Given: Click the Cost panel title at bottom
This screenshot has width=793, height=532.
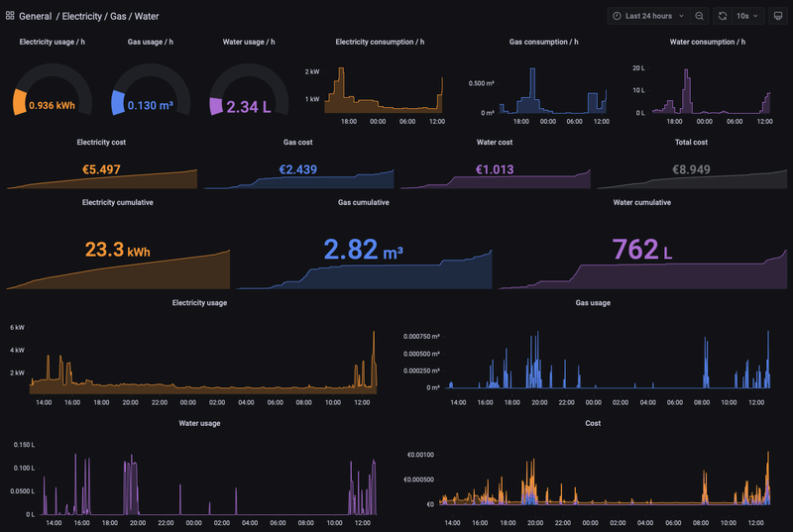Looking at the screenshot, I should (x=593, y=423).
